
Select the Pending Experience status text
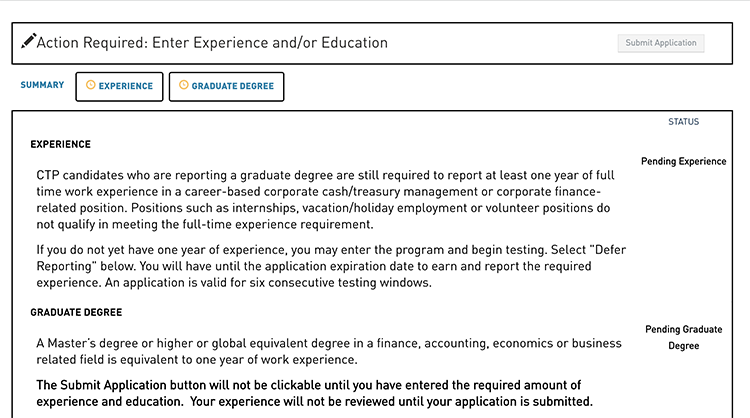[684, 162]
